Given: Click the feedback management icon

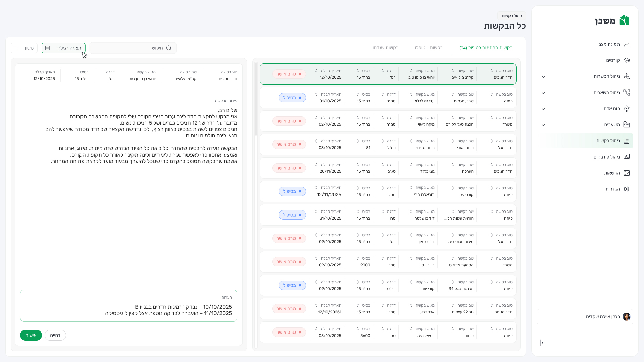Looking at the screenshot, I should click(626, 157).
